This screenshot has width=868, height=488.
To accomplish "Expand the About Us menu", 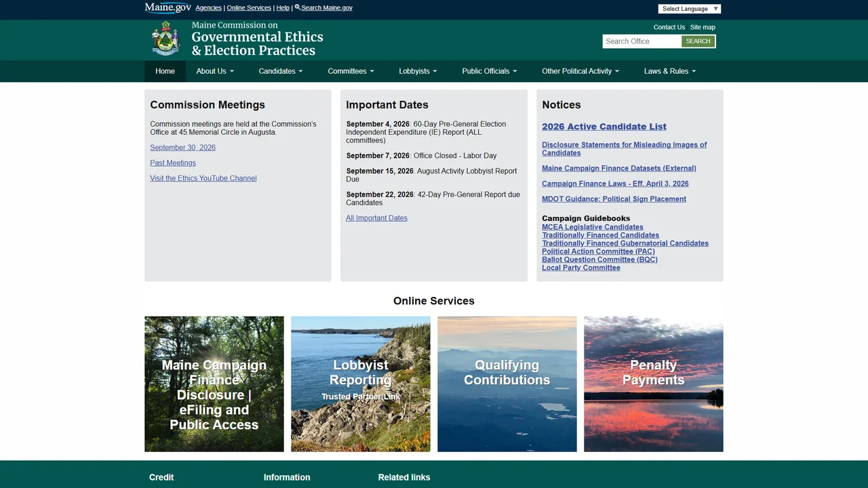I will click(215, 71).
